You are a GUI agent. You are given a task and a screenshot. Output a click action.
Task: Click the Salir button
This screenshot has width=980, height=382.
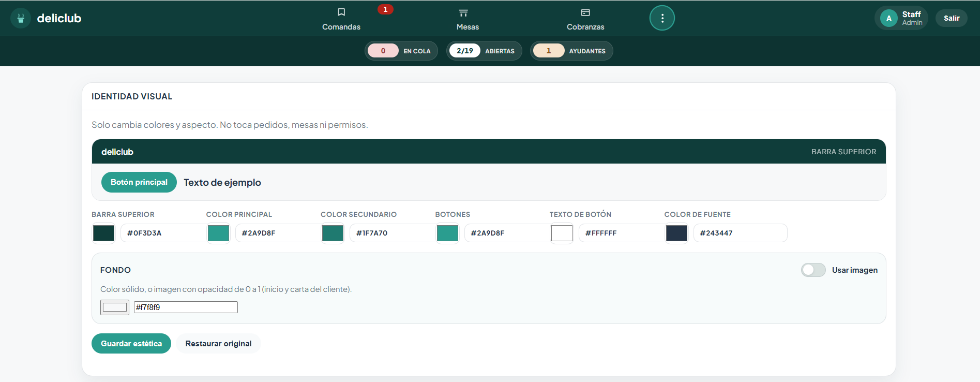pyautogui.click(x=951, y=18)
